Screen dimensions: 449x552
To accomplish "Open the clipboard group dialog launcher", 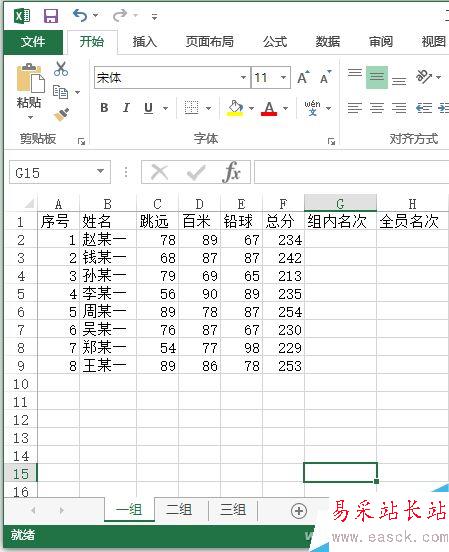I will click(x=81, y=142).
